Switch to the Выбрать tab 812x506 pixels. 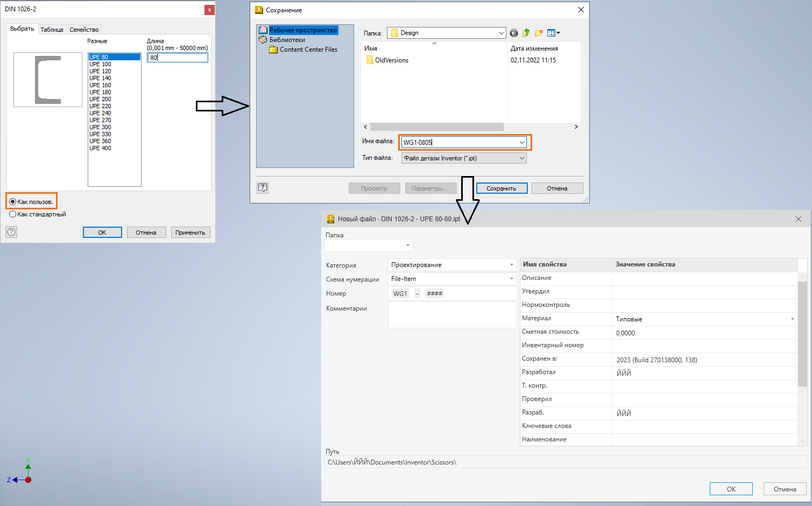[x=22, y=29]
